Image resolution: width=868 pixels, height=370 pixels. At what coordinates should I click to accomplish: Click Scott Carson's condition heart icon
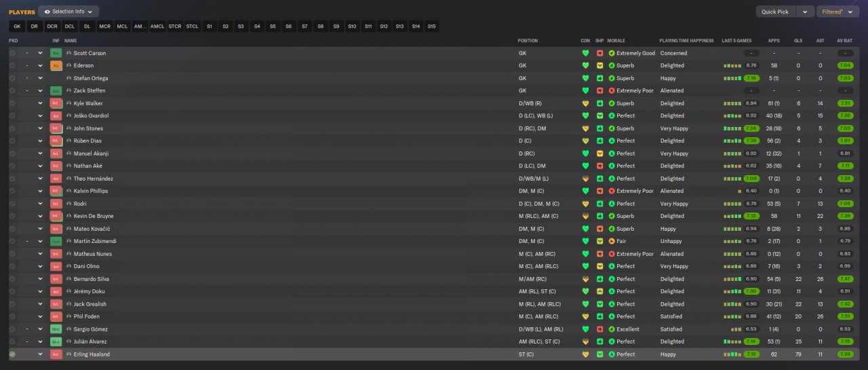(586, 53)
